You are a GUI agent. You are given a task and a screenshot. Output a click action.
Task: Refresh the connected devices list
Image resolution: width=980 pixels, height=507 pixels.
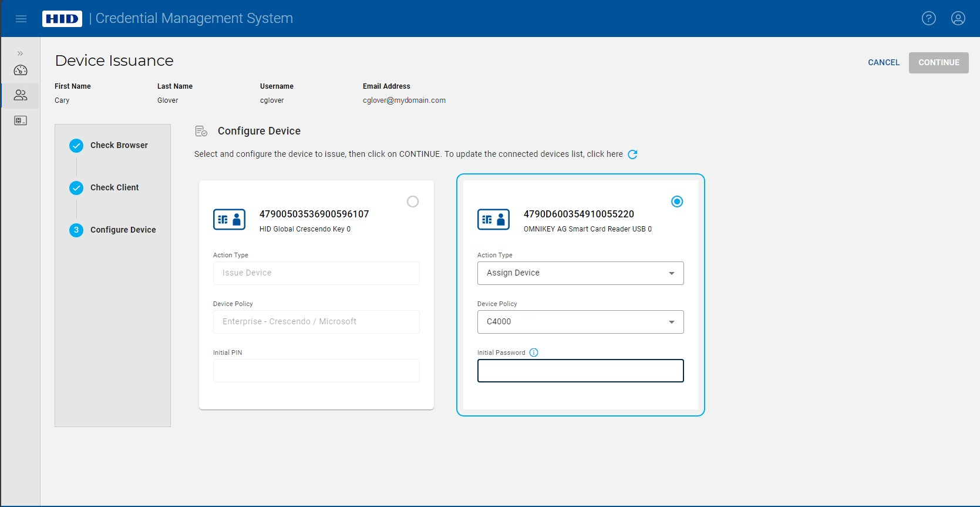[632, 155]
